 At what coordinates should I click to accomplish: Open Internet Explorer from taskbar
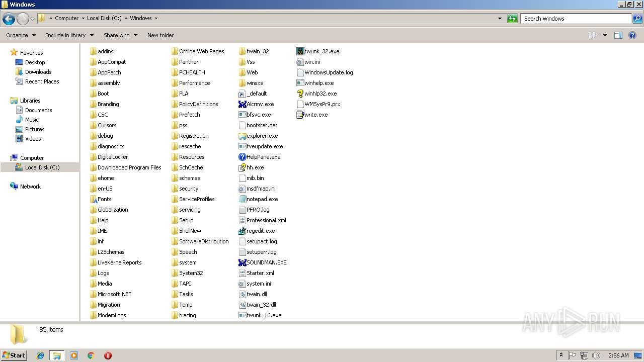point(40,355)
